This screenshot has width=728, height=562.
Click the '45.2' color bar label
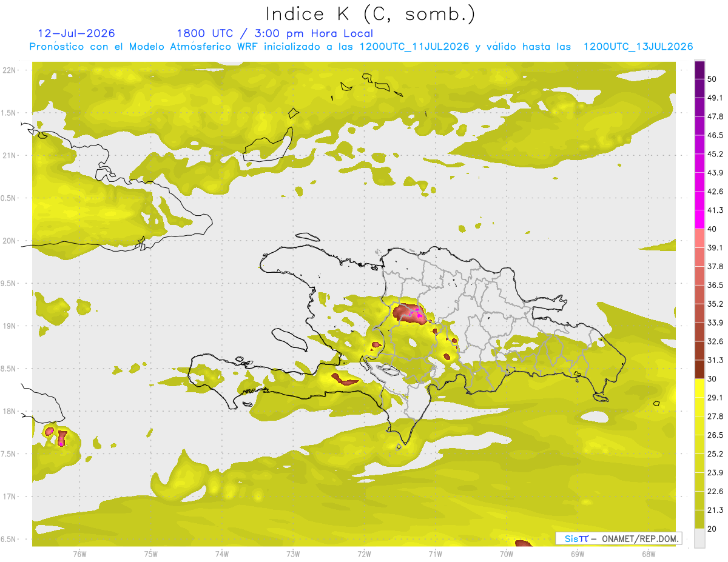715,154
